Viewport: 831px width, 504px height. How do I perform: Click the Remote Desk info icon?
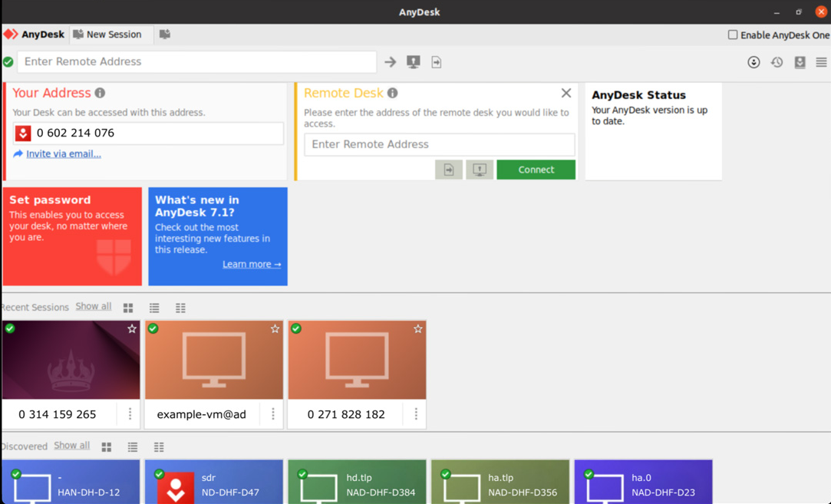(x=392, y=93)
